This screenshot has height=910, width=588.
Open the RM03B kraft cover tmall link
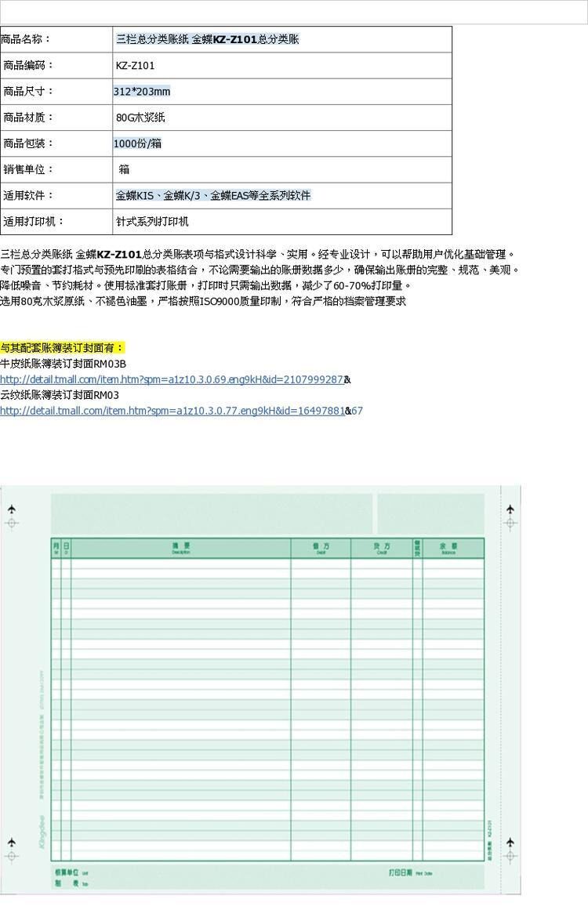172,379
